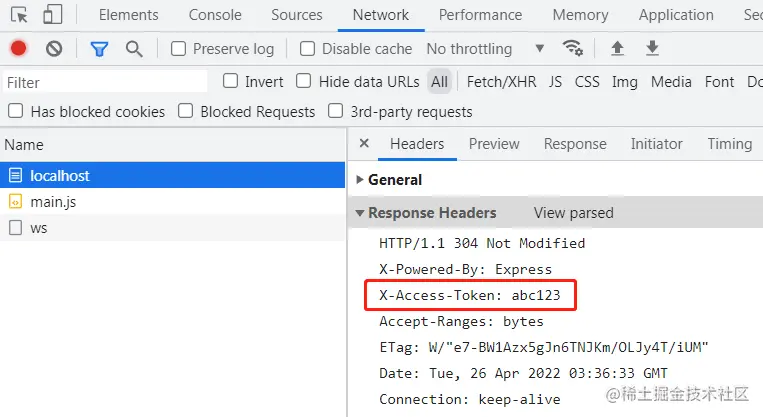Open the No throttling dropdown
The image size is (763, 417).
point(485,48)
